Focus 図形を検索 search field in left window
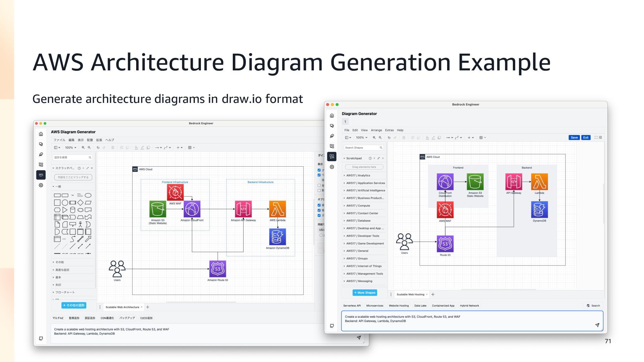The height and width of the screenshot is (362, 644). (x=73, y=158)
